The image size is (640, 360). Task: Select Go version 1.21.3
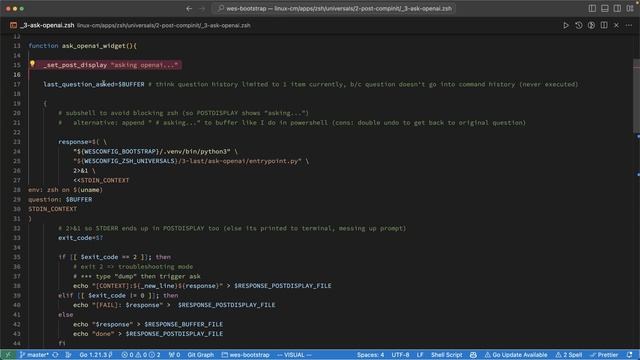(96, 355)
